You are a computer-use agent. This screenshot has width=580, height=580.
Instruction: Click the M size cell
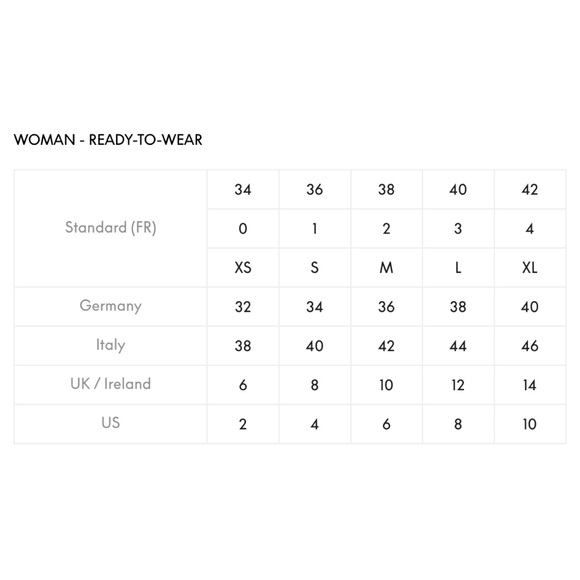point(386,267)
